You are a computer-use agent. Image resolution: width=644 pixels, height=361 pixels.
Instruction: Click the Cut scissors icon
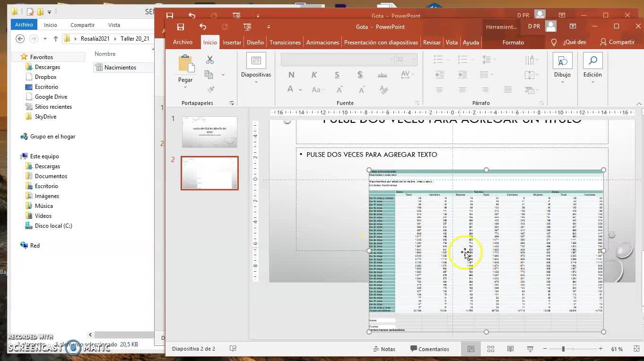coord(210,60)
